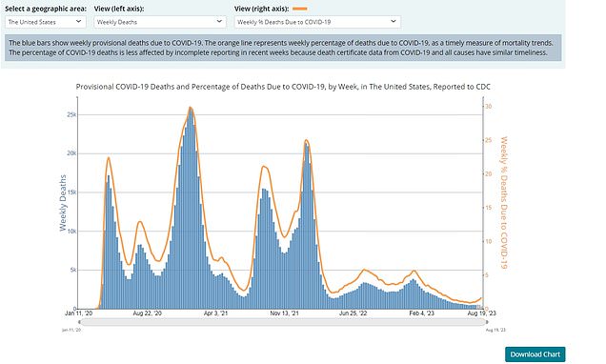Screen dimensions: 606x364
Task: Click the Nov 13, '21 axis label
Action: tap(285, 313)
